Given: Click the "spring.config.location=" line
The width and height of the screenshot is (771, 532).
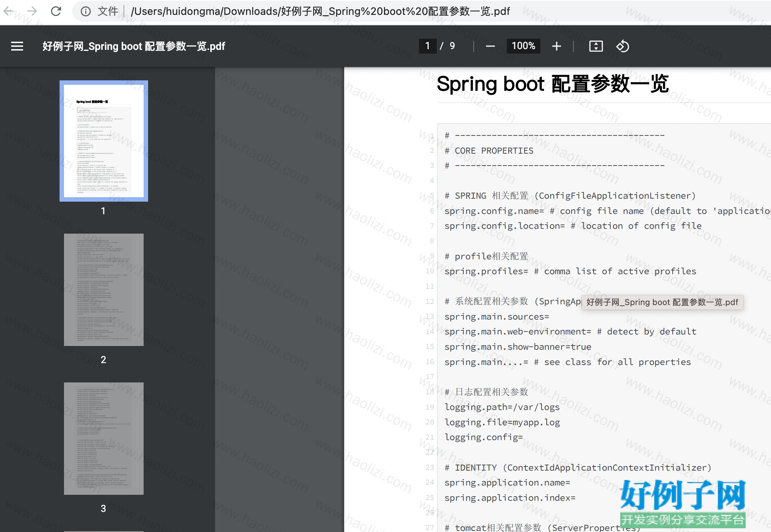Looking at the screenshot, I should 573,226.
